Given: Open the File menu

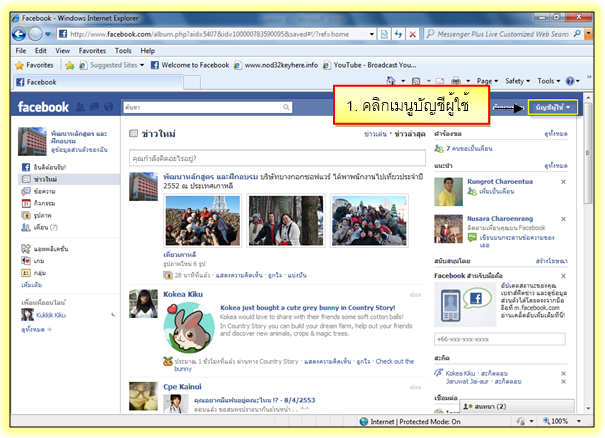Looking at the screenshot, I should [x=21, y=51].
